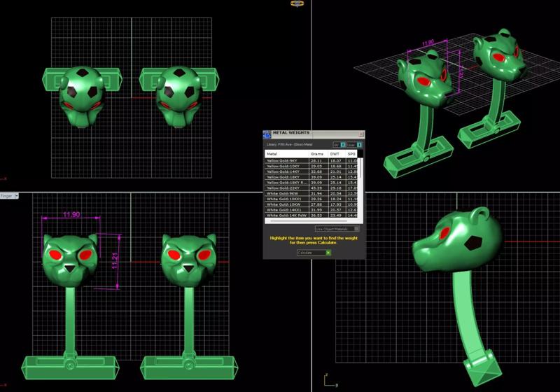
Task: Click the metal list vertical scrollbar
Action: pyautogui.click(x=360, y=188)
